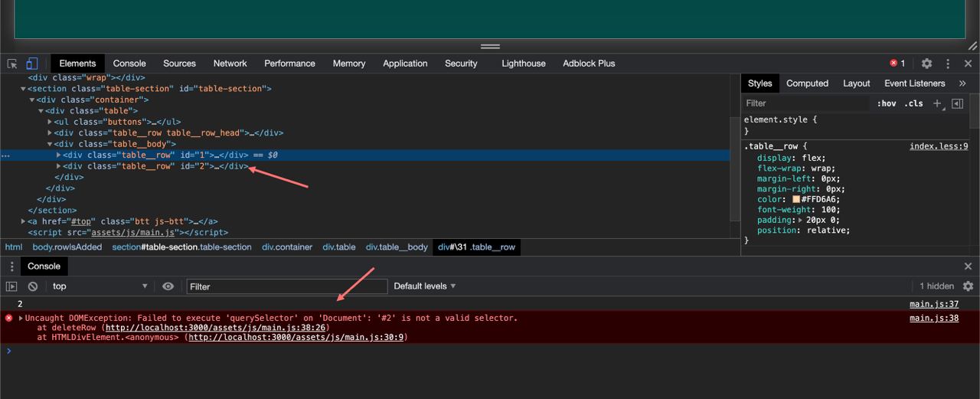
Task: Select body.rowIsAdded in the breadcrumb
Action: coord(67,247)
